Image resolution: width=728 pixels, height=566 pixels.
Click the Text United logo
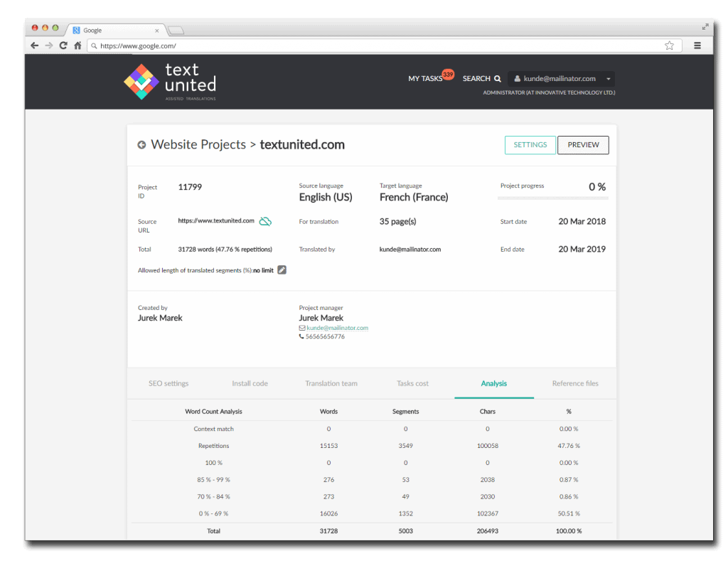click(170, 82)
